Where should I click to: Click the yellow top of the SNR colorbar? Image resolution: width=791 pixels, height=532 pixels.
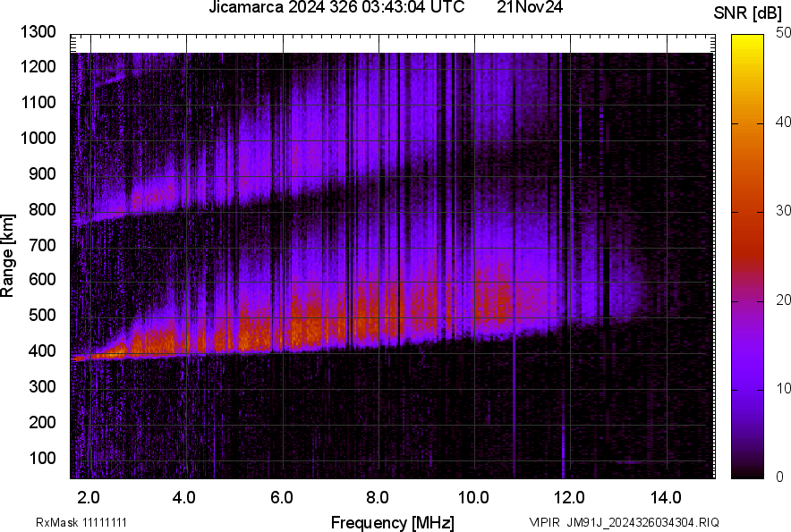click(x=749, y=43)
